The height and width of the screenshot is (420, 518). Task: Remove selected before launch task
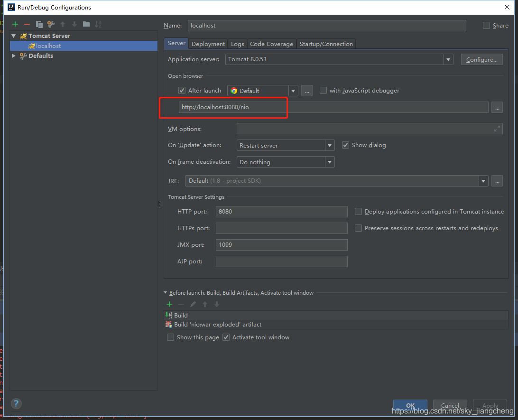coord(181,304)
